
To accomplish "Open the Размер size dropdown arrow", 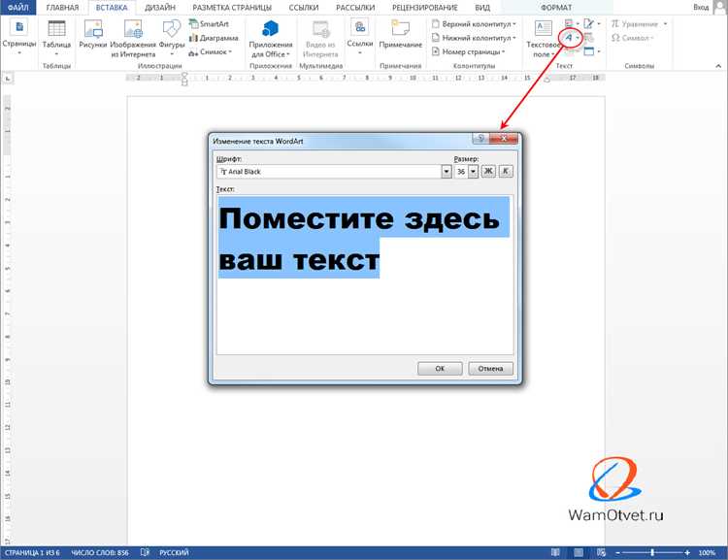I will coord(473,172).
